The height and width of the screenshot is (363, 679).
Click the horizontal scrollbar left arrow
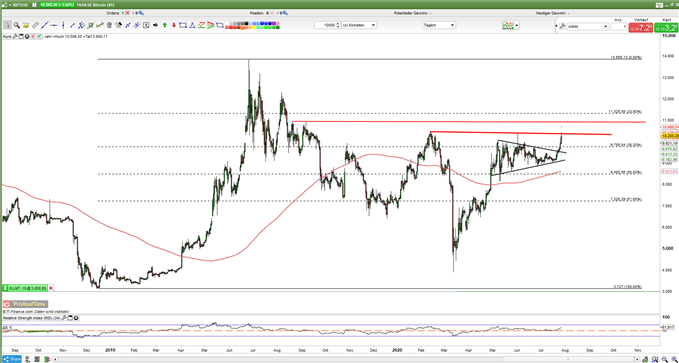point(55,360)
